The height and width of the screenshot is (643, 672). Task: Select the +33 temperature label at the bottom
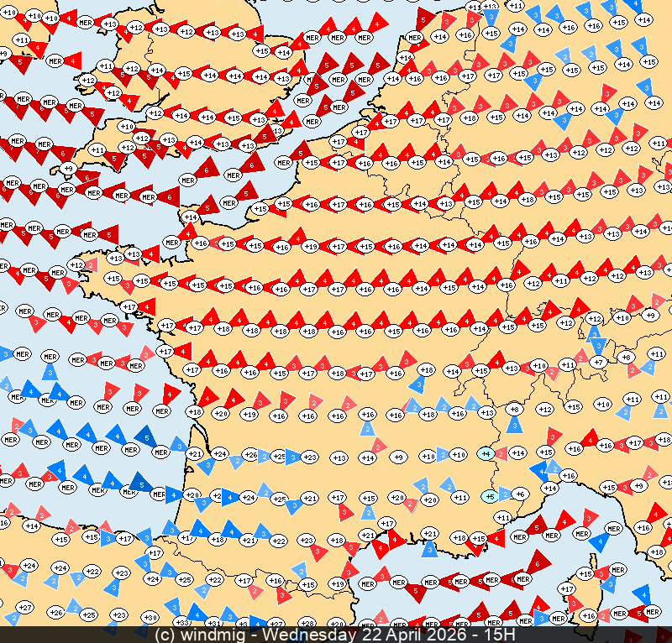click(x=185, y=623)
